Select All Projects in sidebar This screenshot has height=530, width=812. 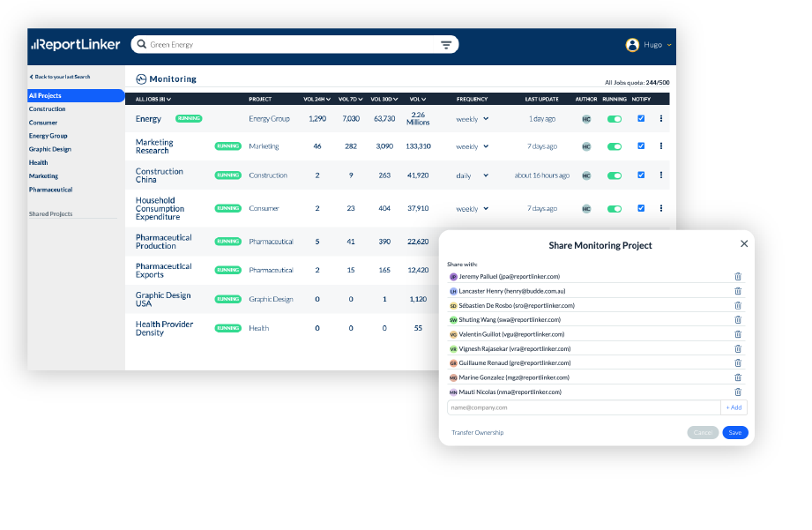[76, 95]
